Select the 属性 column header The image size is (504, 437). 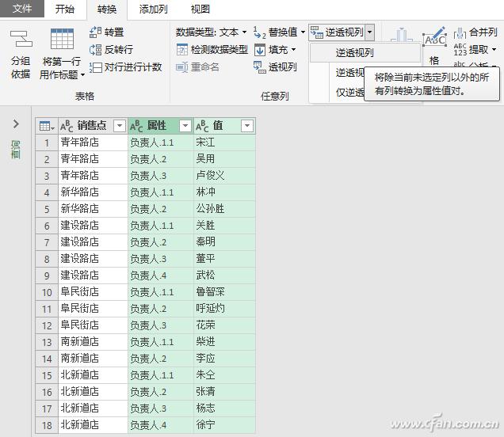(x=161, y=126)
